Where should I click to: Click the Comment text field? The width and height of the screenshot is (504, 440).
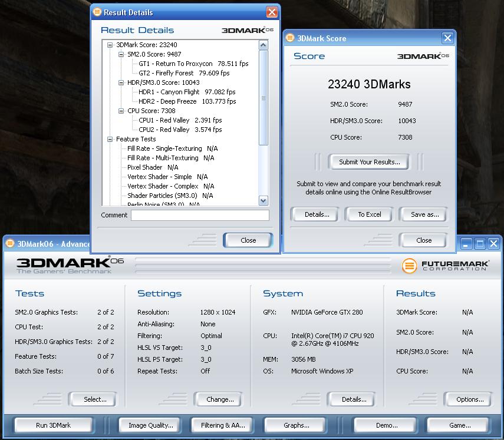coord(199,216)
